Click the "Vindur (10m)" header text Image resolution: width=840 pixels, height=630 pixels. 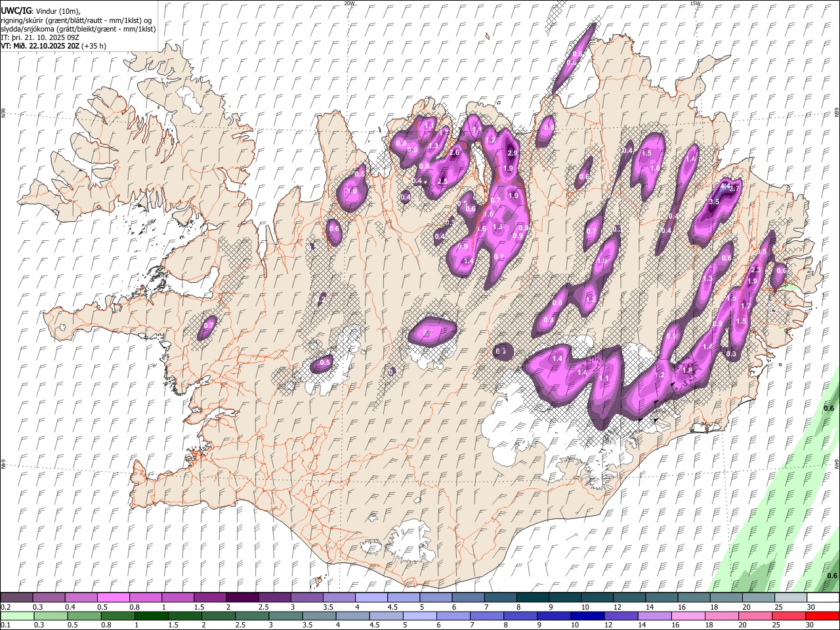pyautogui.click(x=58, y=12)
